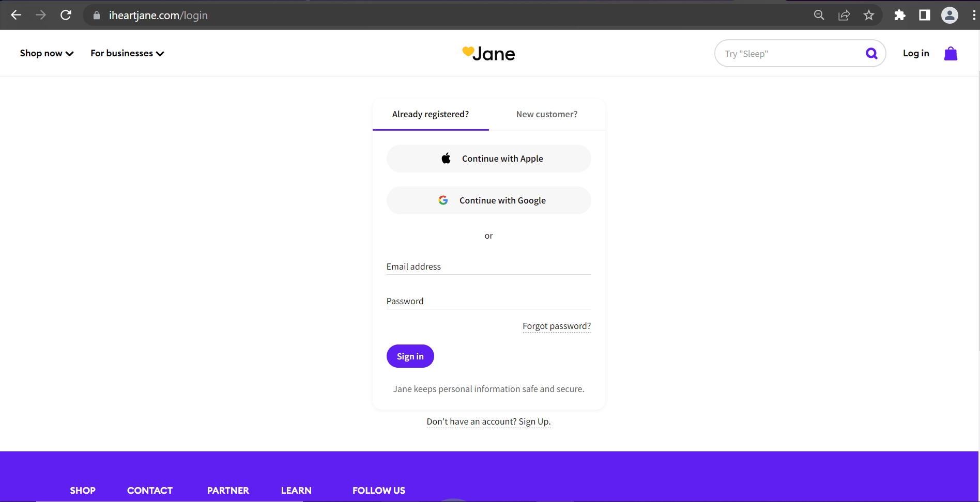Click the purple search magnifier icon
The height and width of the screenshot is (502, 980).
[871, 53]
